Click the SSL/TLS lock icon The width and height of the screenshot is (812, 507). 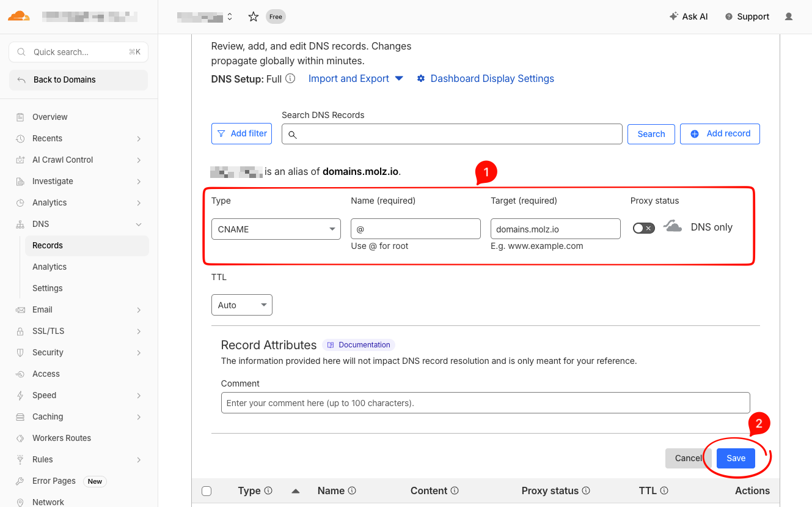pos(20,331)
